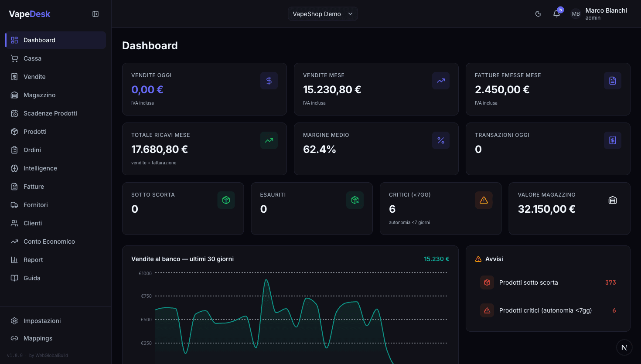The width and height of the screenshot is (641, 364).
Task: Click the Intelligence sidebar icon
Action: click(14, 168)
